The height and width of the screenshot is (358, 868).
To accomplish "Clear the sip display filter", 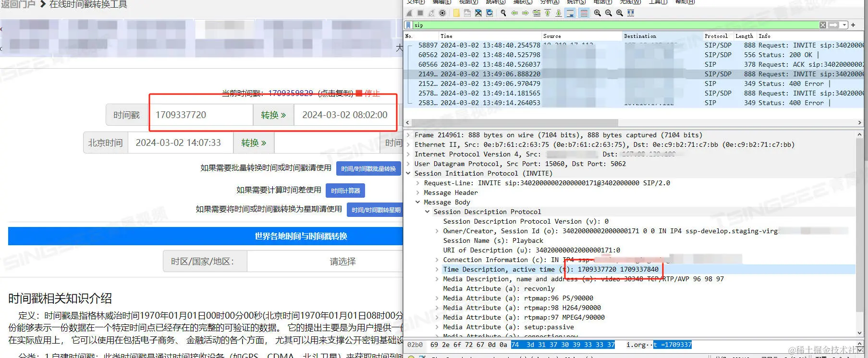I will pos(823,25).
